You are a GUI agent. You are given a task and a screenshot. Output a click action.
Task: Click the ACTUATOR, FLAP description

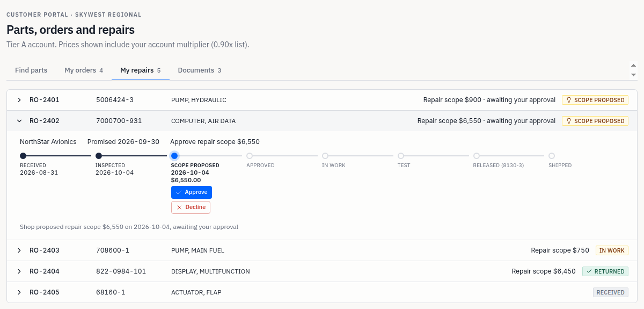coord(196,292)
